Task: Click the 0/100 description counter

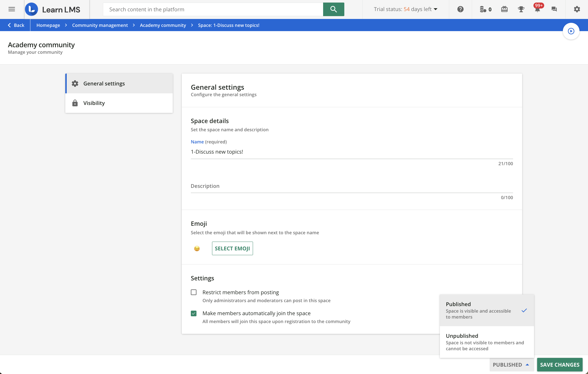Action: click(507, 197)
